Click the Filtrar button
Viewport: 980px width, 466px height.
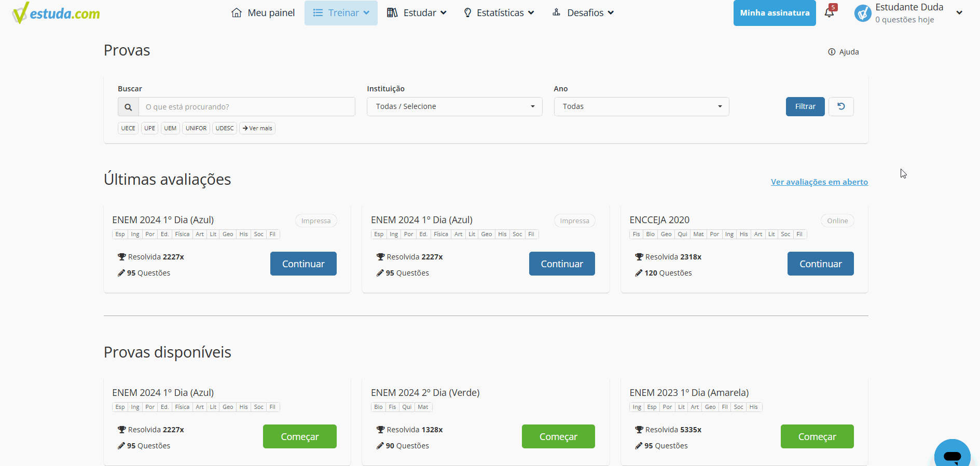click(805, 106)
